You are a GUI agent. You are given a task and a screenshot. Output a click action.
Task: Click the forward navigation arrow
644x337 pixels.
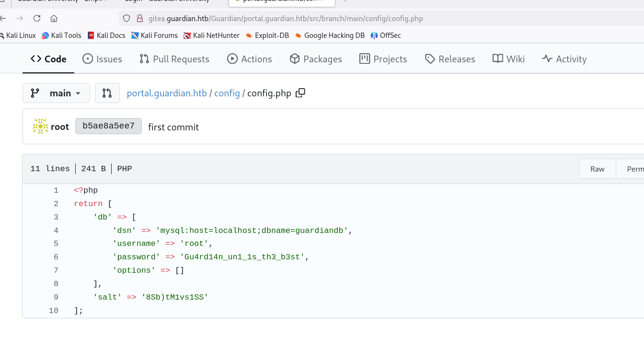point(20,19)
